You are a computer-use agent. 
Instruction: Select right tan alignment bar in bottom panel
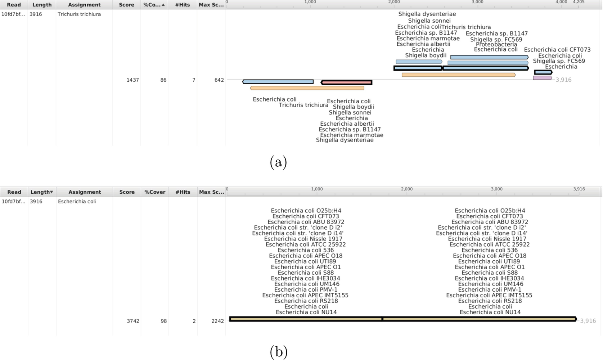point(479,319)
